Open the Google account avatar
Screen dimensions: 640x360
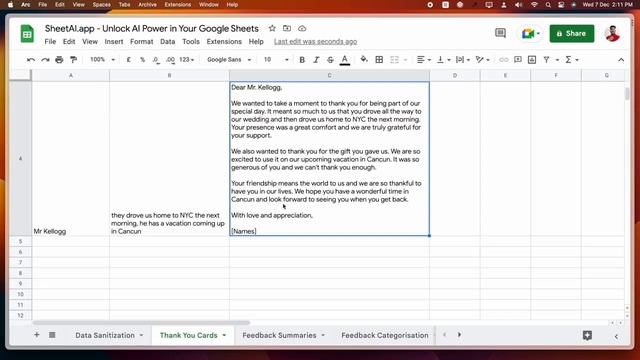(x=612, y=33)
